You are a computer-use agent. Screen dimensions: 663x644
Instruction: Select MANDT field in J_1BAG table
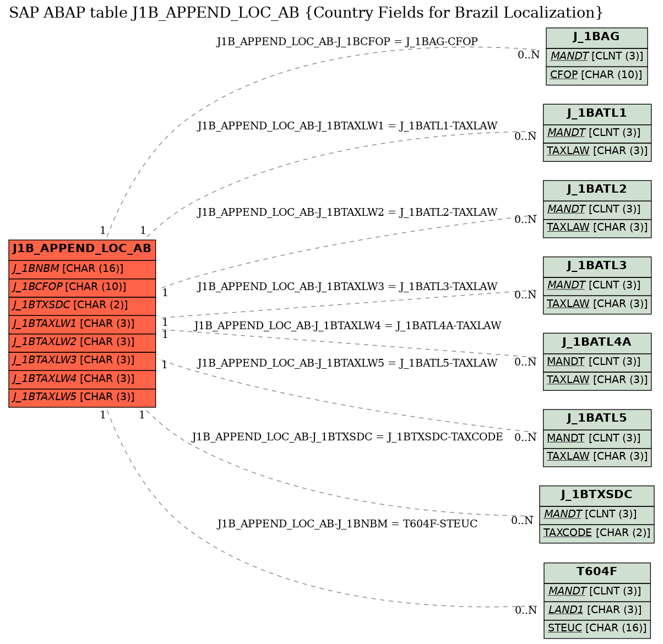coord(596,57)
